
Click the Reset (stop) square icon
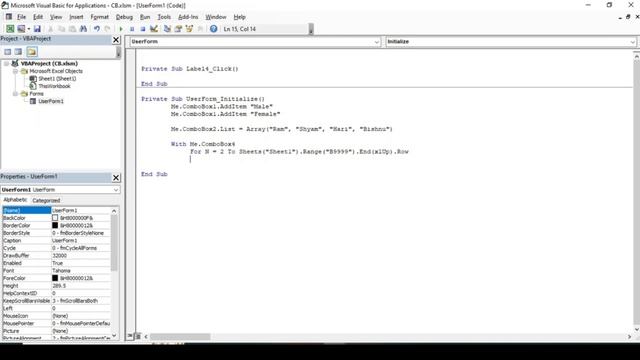point(143,29)
